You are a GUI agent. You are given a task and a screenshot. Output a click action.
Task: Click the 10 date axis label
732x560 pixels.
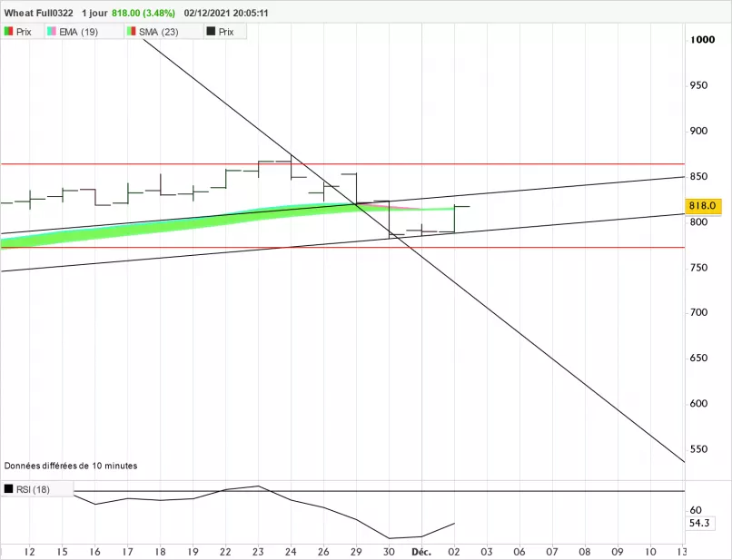[650, 552]
